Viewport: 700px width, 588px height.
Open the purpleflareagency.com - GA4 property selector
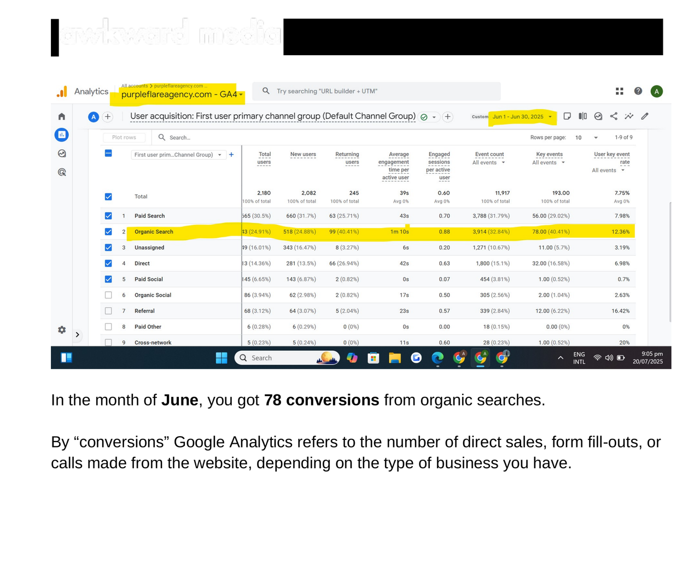(182, 94)
